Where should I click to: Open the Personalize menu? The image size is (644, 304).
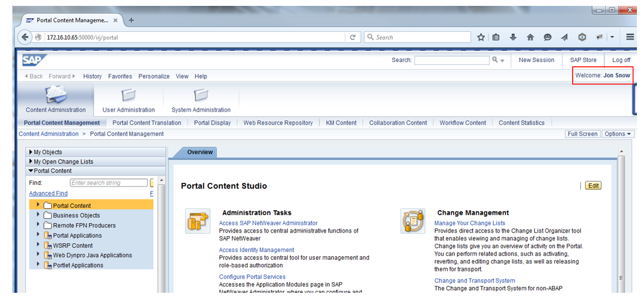pos(154,76)
